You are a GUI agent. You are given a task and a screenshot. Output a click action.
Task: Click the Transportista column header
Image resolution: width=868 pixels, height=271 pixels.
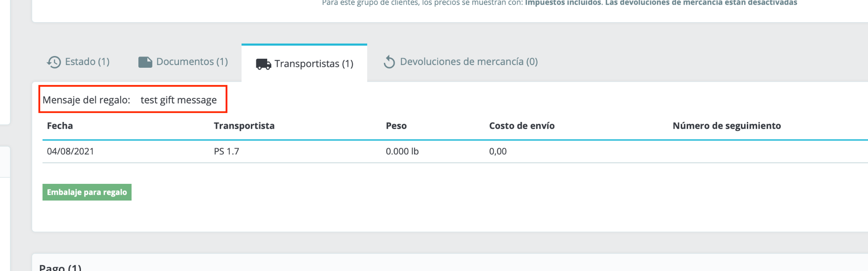[x=244, y=126]
